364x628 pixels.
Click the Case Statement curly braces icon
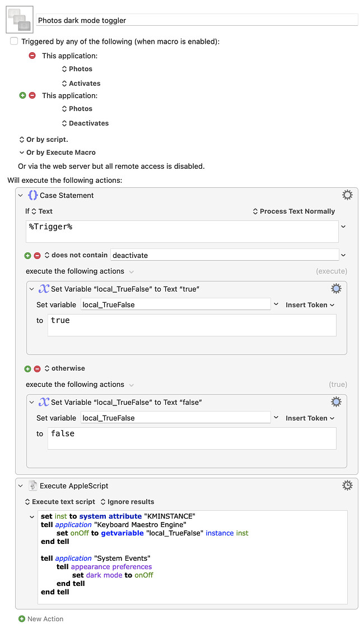point(33,195)
